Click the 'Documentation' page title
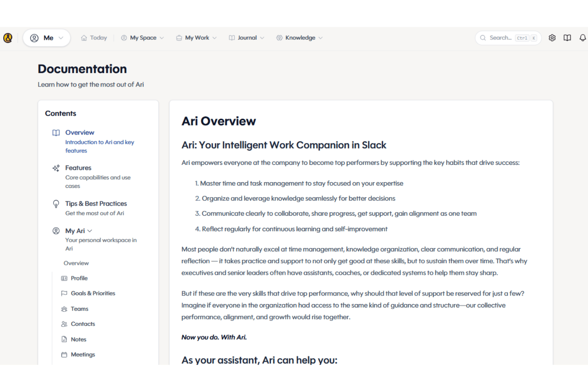Image resolution: width=588 pixels, height=392 pixels. click(x=82, y=69)
